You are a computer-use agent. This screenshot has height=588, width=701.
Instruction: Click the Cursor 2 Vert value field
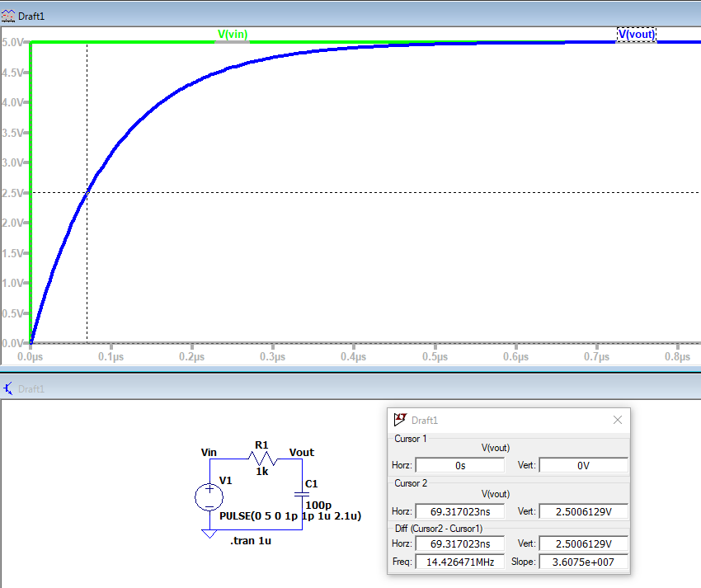click(x=582, y=511)
